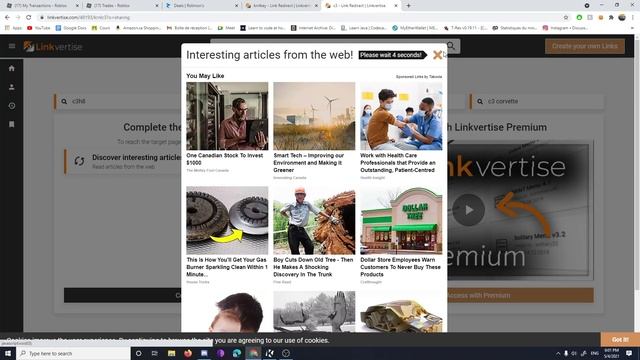
Task: Bookmark this page with the star icon
Action: (566, 18)
